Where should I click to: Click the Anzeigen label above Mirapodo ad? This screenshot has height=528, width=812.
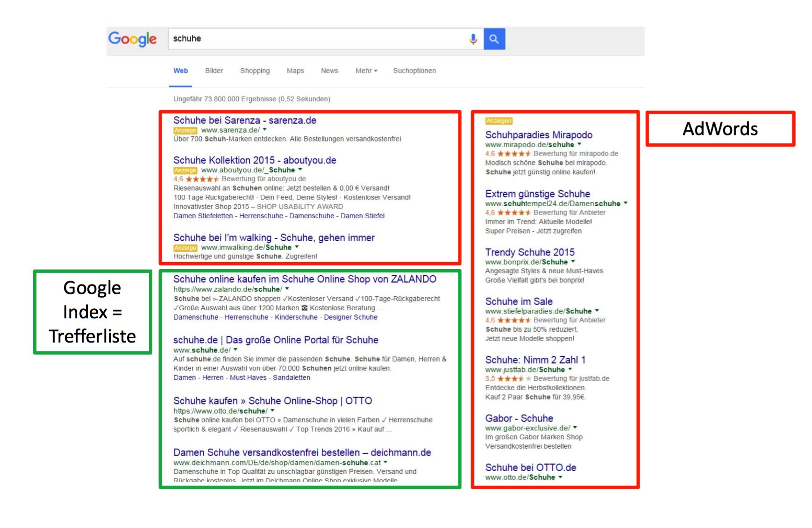click(499, 121)
